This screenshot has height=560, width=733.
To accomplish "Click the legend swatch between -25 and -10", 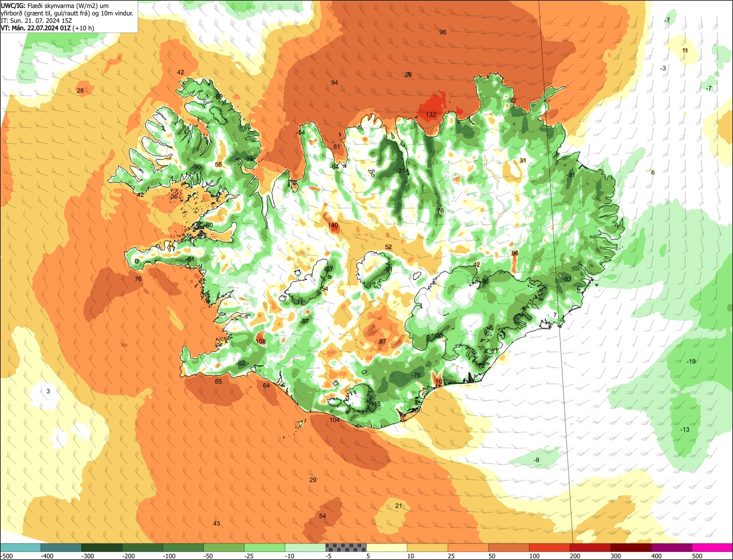I will tap(265, 547).
